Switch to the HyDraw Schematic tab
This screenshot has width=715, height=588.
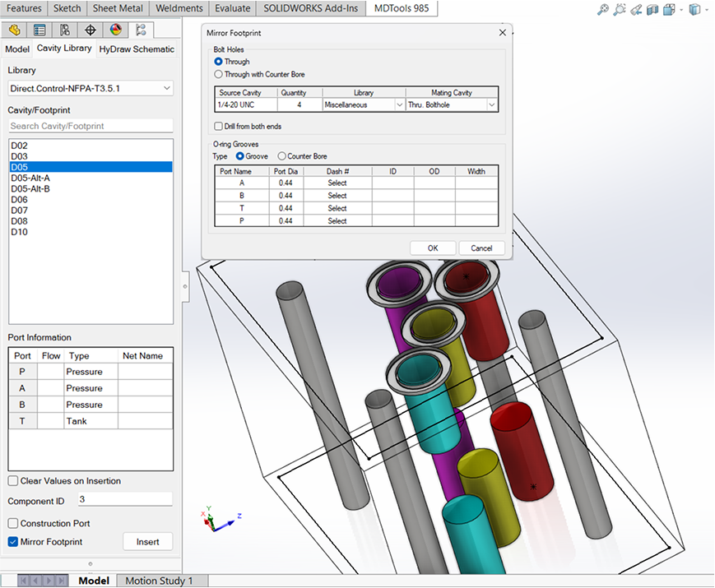click(137, 49)
